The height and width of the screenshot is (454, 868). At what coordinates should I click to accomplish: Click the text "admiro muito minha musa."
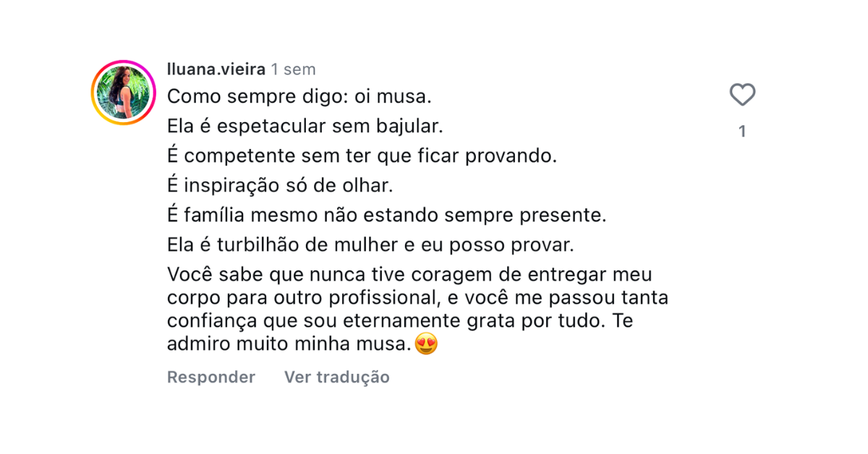click(x=289, y=345)
